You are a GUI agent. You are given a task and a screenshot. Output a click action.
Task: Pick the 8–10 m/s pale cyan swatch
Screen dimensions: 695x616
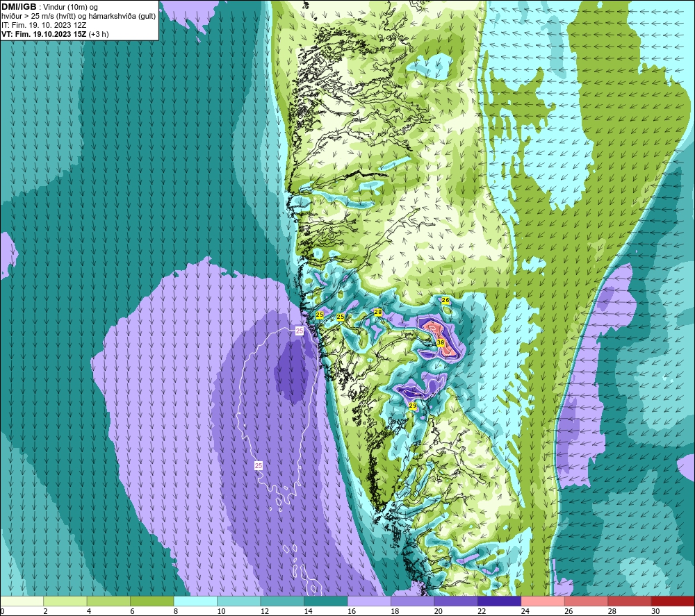[x=195, y=601]
